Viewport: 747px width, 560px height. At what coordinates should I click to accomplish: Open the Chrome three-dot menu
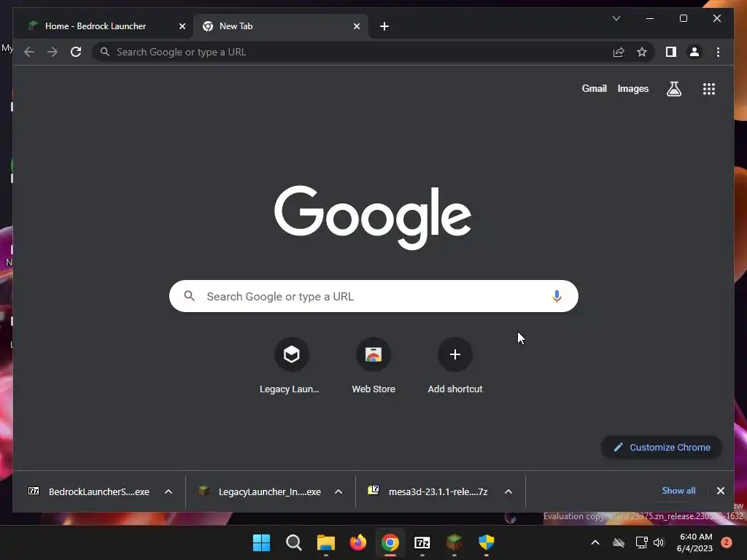click(718, 52)
